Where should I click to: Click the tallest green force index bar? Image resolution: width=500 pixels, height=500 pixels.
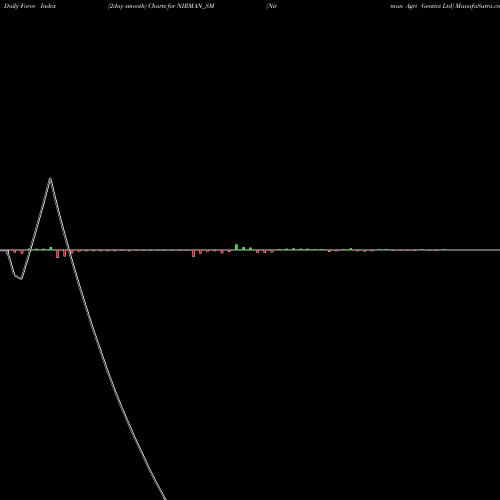tap(236, 247)
